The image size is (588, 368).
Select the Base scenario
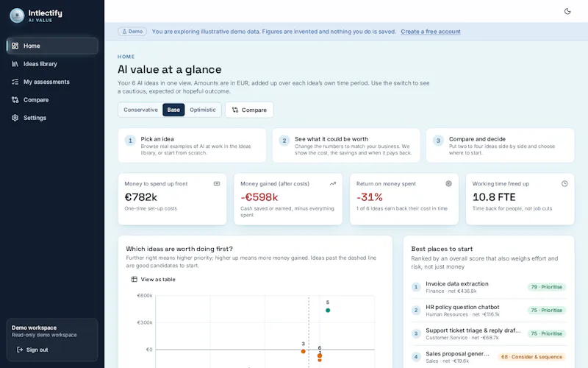(x=173, y=110)
